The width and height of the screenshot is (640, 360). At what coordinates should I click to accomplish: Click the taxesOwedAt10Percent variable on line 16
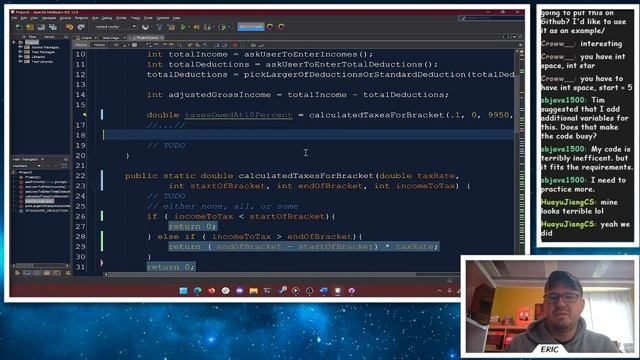[238, 115]
